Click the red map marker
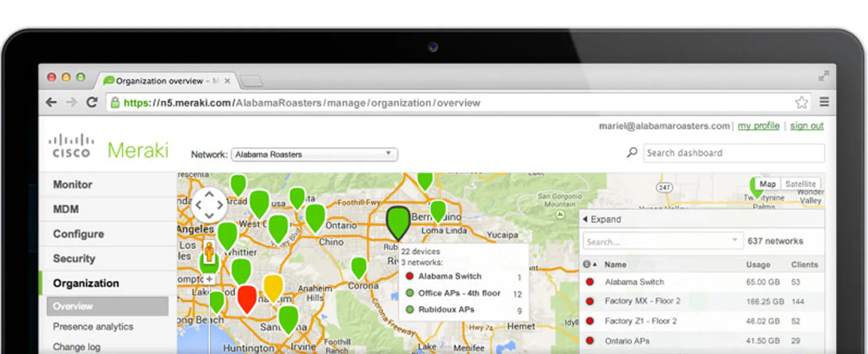Viewport: 868px width, 354px height. (247, 299)
